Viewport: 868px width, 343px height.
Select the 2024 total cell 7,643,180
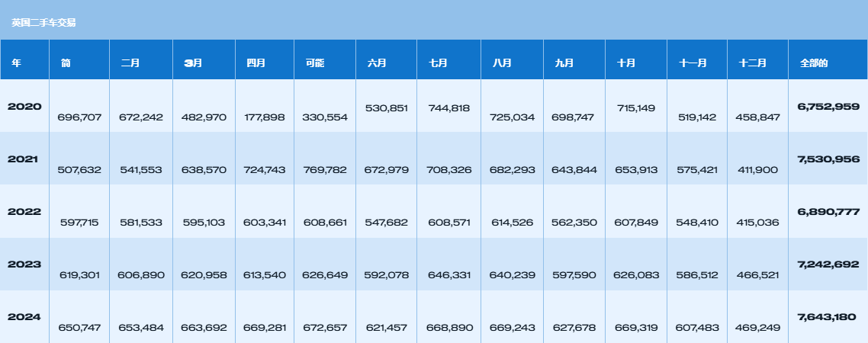click(827, 317)
